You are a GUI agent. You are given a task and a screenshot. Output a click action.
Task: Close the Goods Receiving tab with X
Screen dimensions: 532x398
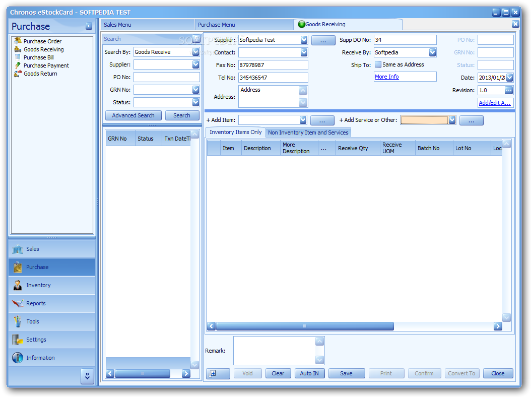pos(515,24)
